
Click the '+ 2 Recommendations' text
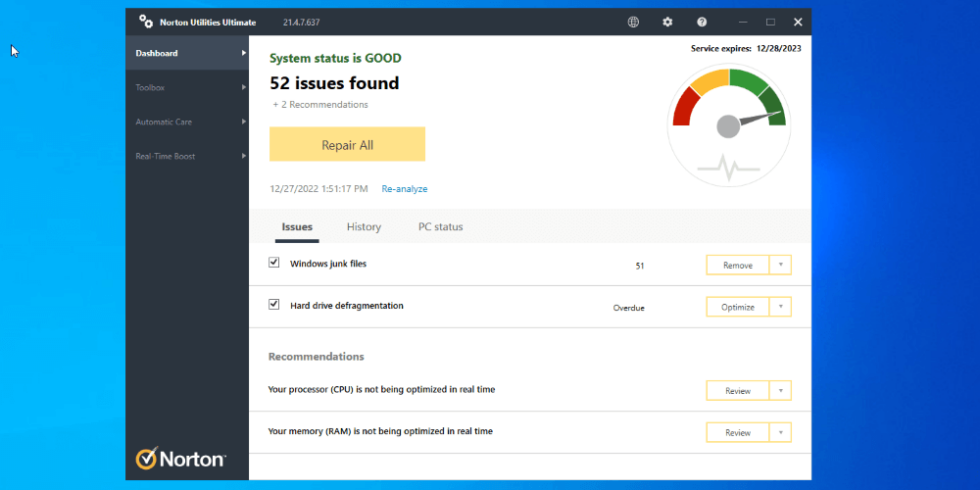point(321,104)
